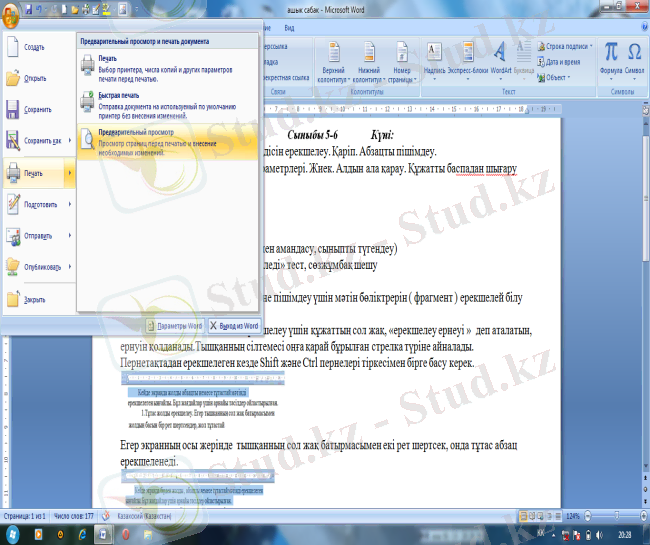Screen dimensions: 650x545
Task: Click the Выход из Word button
Action: point(234,326)
